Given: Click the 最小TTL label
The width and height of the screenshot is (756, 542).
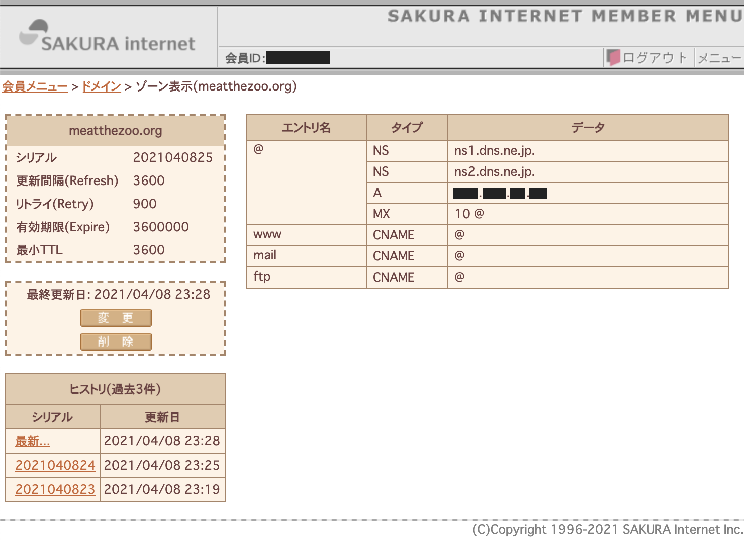Looking at the screenshot, I should coord(39,250).
